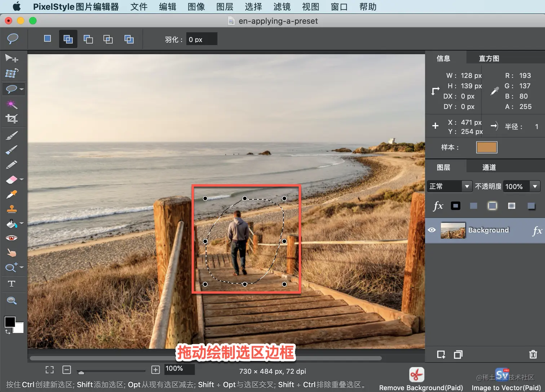Select the Text tool
Screen dimensions: 545x392
coord(12,284)
